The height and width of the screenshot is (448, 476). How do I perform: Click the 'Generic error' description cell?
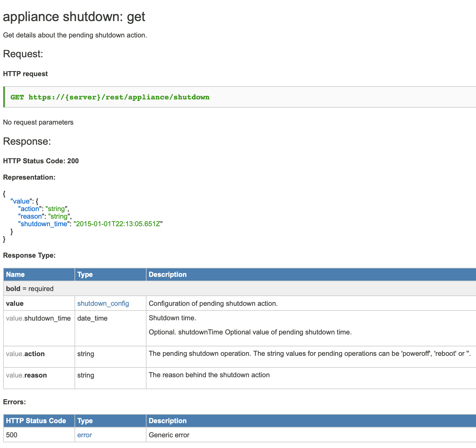click(169, 435)
